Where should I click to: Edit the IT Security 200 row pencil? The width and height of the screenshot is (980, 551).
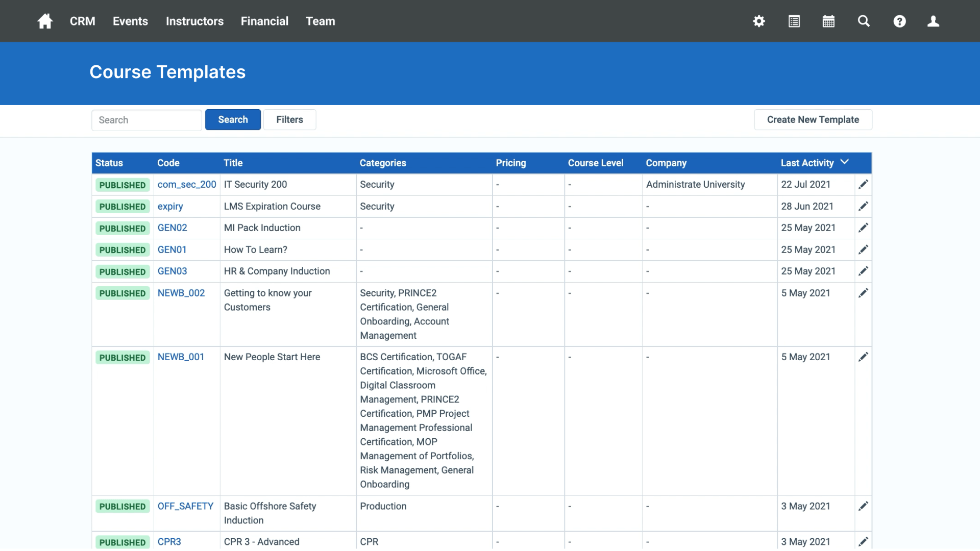click(863, 184)
